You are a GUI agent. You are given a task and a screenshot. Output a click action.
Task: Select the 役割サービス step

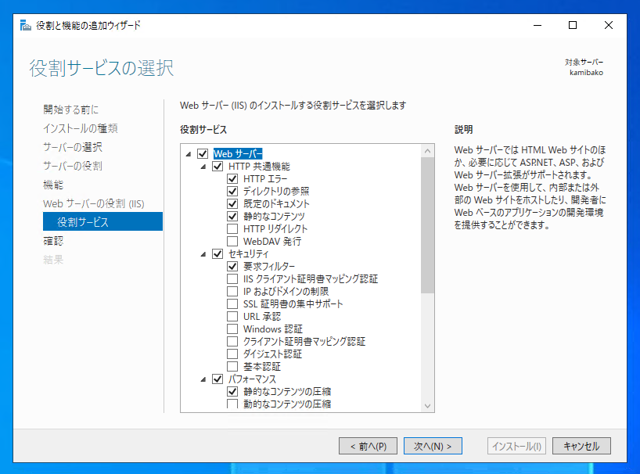103,222
